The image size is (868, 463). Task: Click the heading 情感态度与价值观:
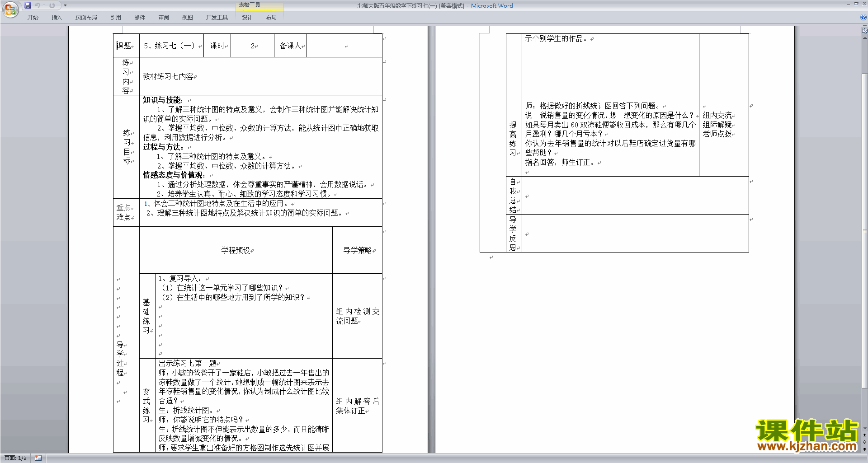[174, 175]
